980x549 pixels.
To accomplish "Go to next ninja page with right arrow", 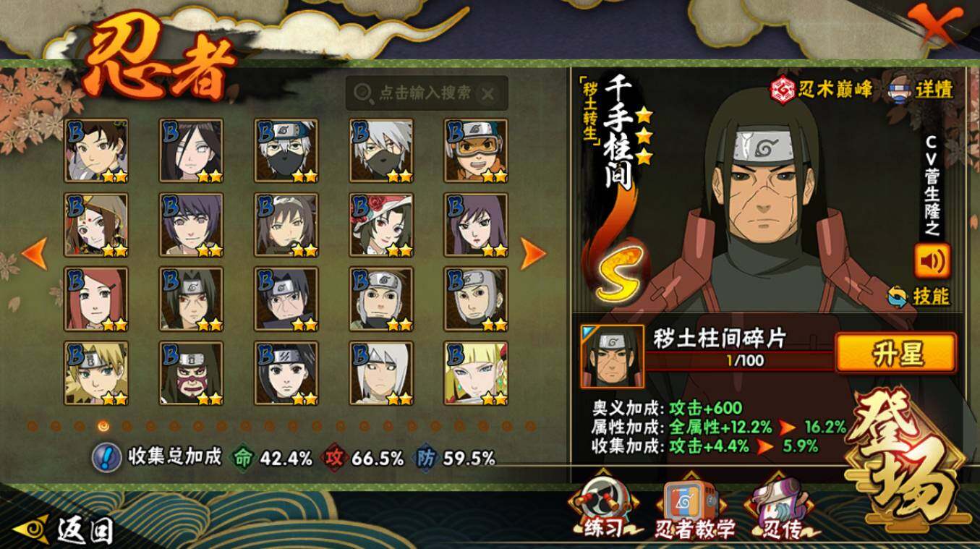I will coord(533,253).
